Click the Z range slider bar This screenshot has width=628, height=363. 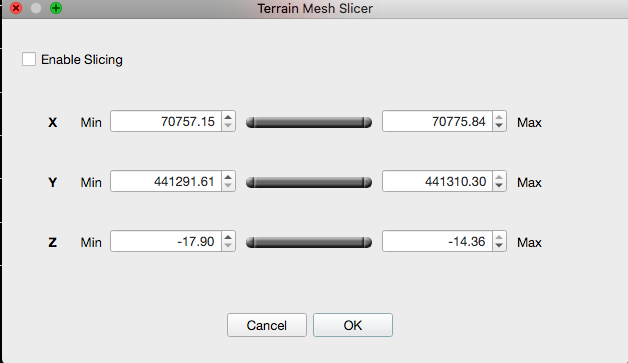(309, 242)
